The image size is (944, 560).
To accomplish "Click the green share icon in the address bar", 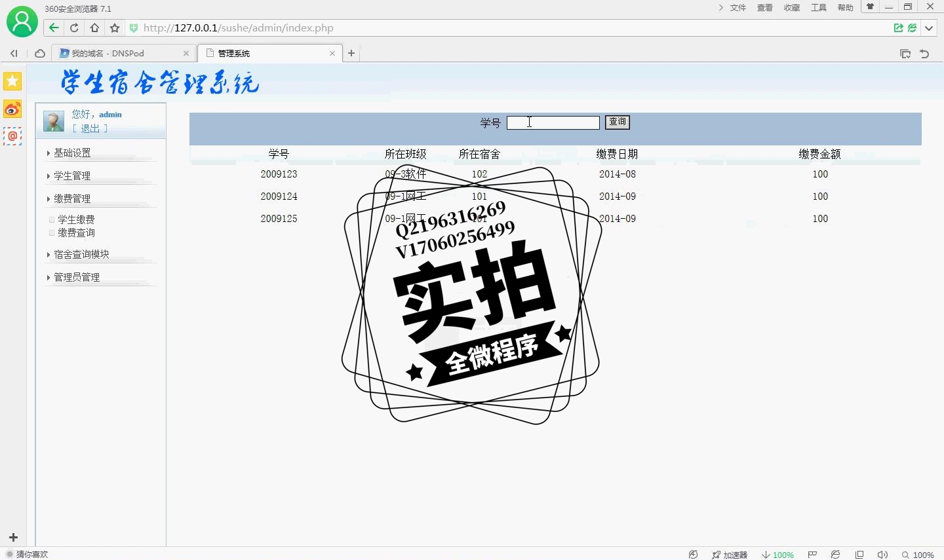I will [x=899, y=28].
